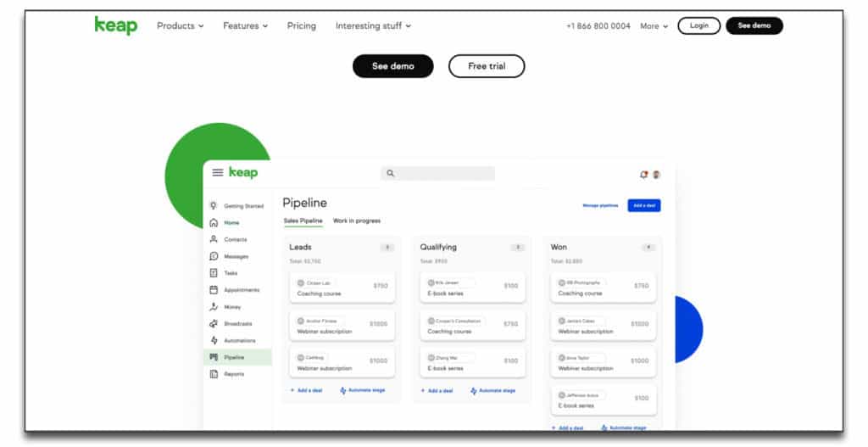The height and width of the screenshot is (447, 868).
Task: Open the $750 Coaching course card in Leads
Action: point(342,287)
